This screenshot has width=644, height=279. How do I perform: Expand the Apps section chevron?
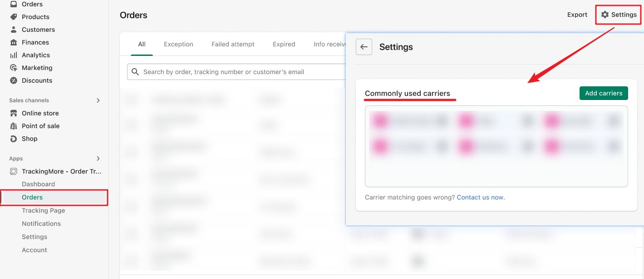click(x=98, y=159)
